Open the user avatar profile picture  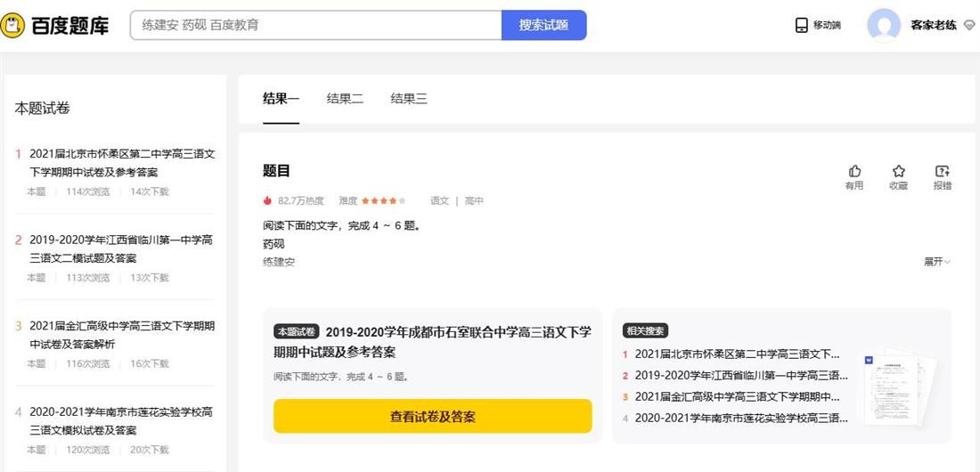click(884, 25)
